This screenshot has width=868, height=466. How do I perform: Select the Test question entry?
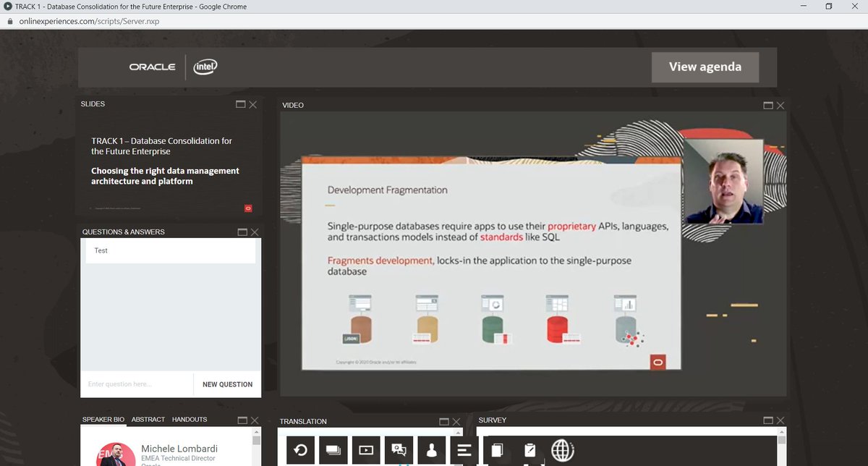click(171, 250)
